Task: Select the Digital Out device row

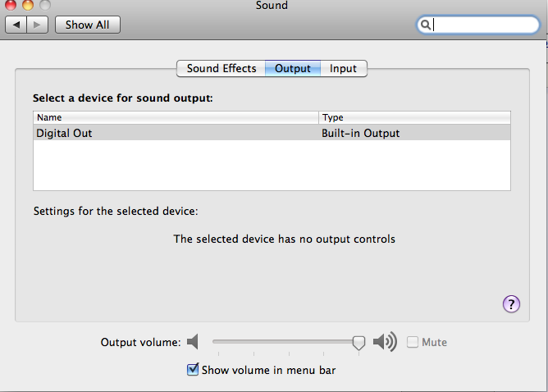Action: pos(272,133)
